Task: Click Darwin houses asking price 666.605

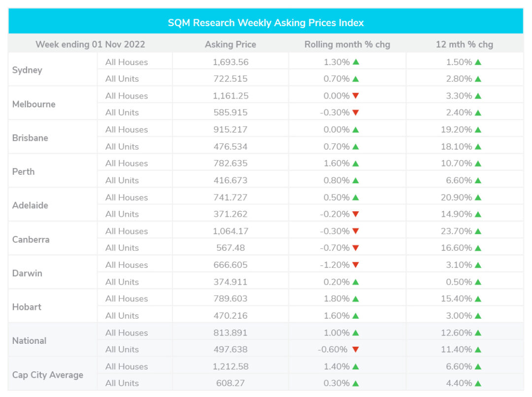Action: coord(231,265)
